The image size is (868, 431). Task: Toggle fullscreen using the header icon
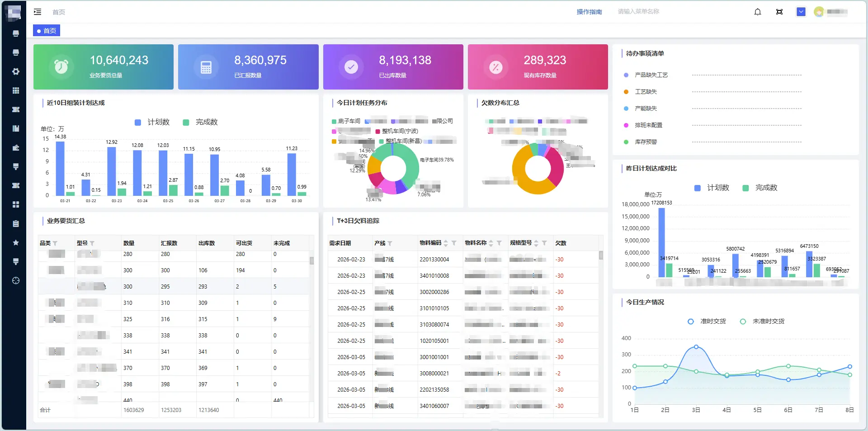[x=779, y=12]
